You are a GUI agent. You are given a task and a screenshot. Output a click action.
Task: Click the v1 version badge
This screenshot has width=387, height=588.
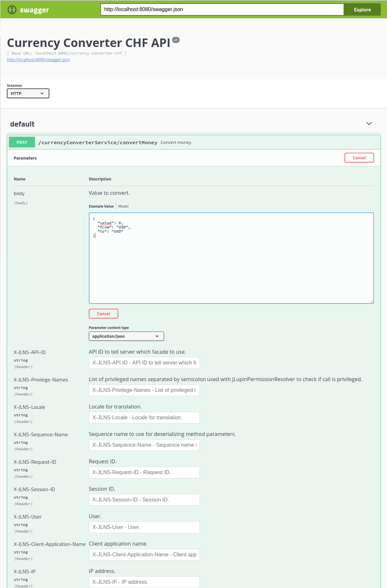point(176,40)
